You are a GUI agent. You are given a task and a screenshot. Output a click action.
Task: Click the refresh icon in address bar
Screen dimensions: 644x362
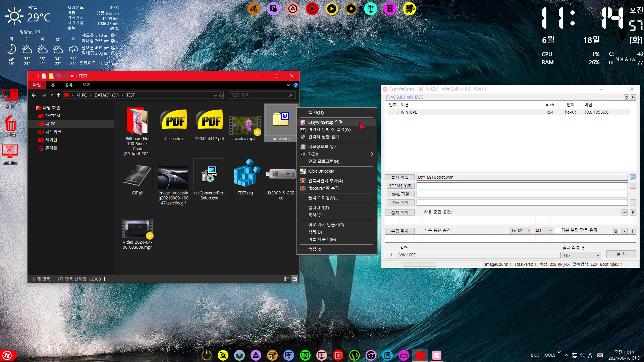coord(221,96)
